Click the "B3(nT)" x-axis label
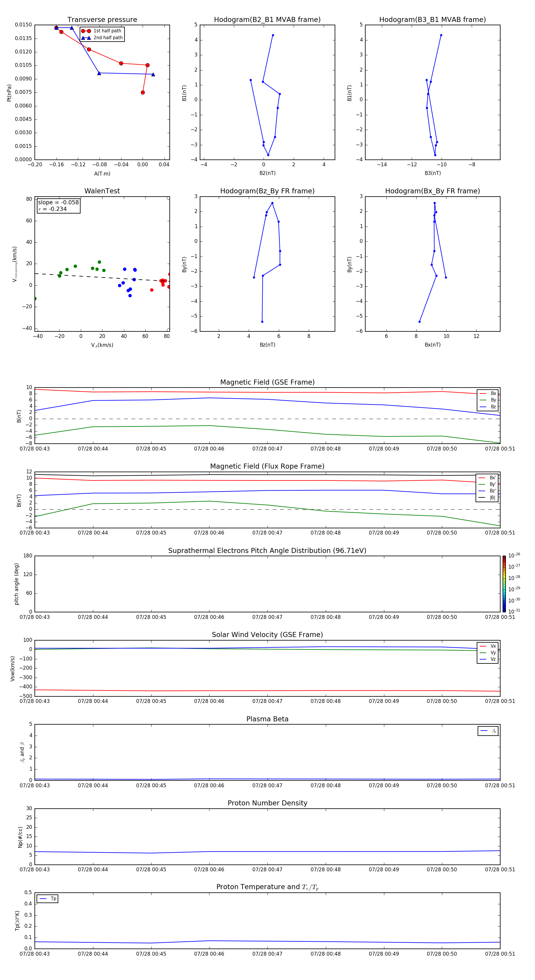 432,173
